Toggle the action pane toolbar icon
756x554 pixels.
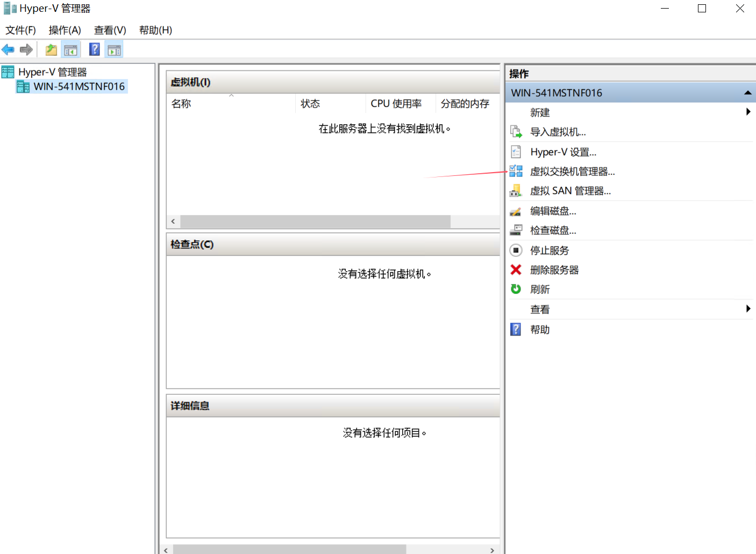coord(114,50)
